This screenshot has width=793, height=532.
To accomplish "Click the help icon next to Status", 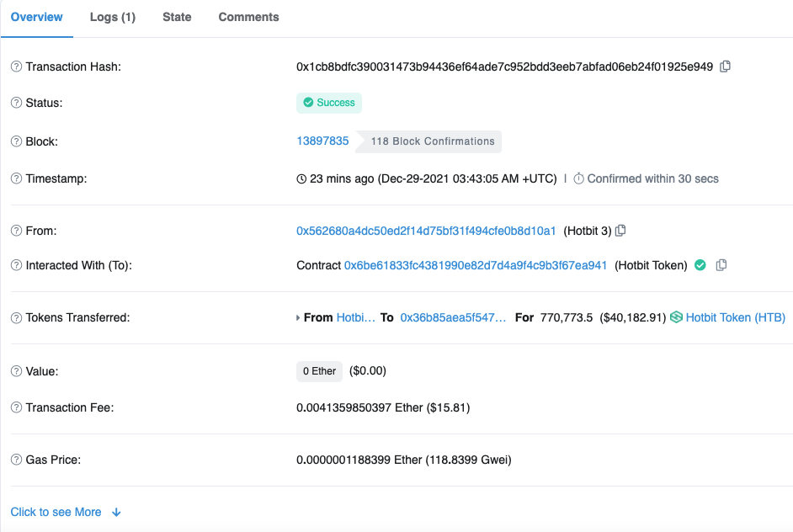I will 16,103.
